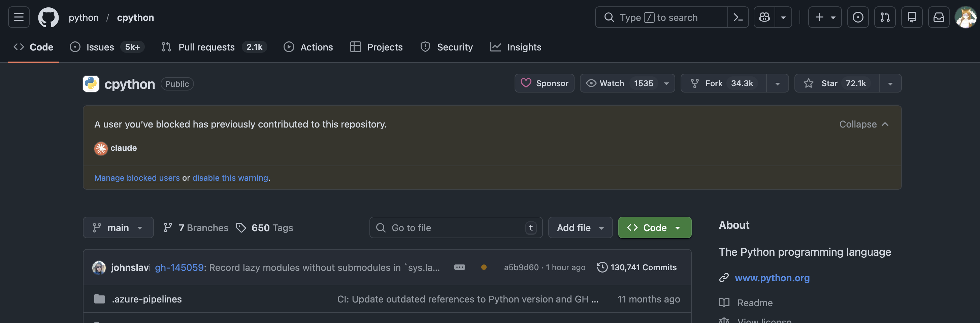The image size is (980, 323).
Task: Open issue gh-145059 link
Action: pyautogui.click(x=179, y=267)
